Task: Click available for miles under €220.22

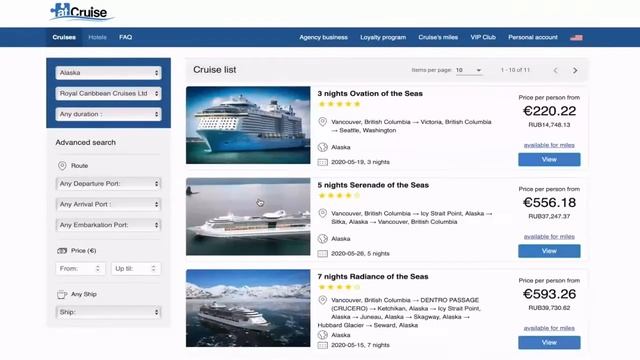Action: [x=549, y=145]
